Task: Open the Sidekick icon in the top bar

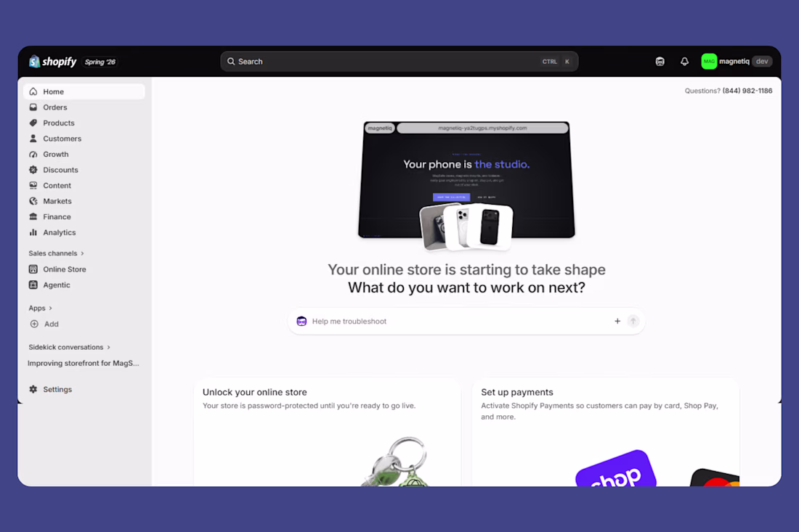Action: (x=660, y=62)
